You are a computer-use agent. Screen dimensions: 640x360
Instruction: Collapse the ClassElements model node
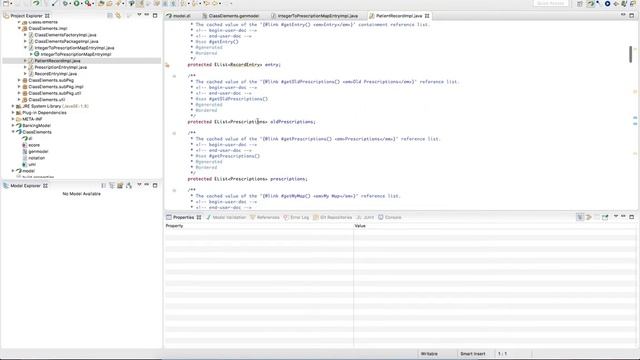[x=13, y=132]
